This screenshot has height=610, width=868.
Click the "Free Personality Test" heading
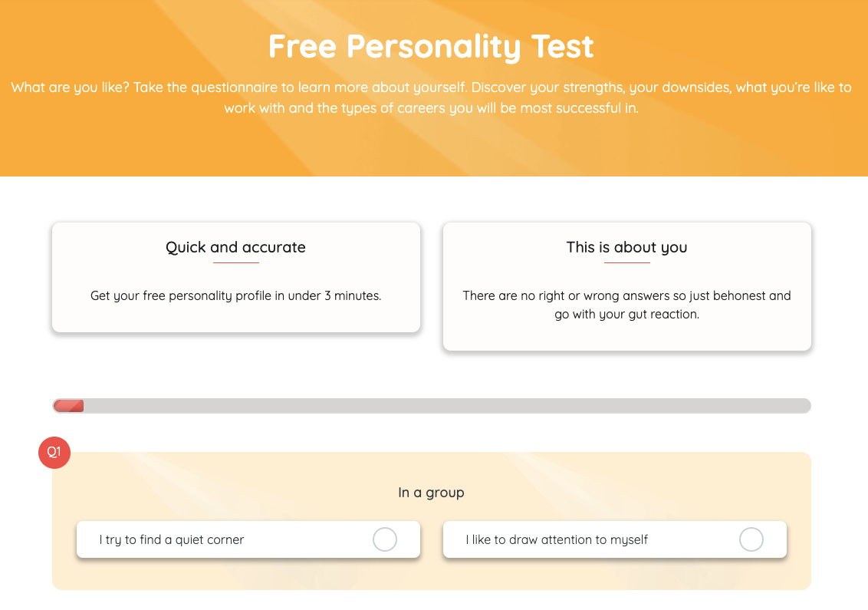[x=431, y=47]
